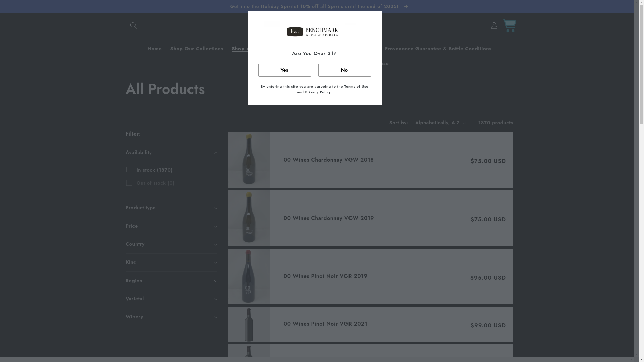Expand the Varietal filter
Viewport: 644px width, 362px height.
click(x=171, y=299)
